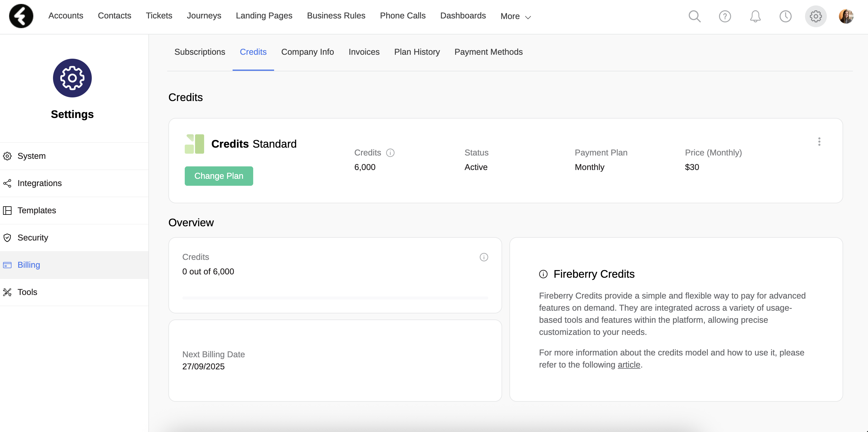Click the 'Monthly' payment plan value

point(589,167)
